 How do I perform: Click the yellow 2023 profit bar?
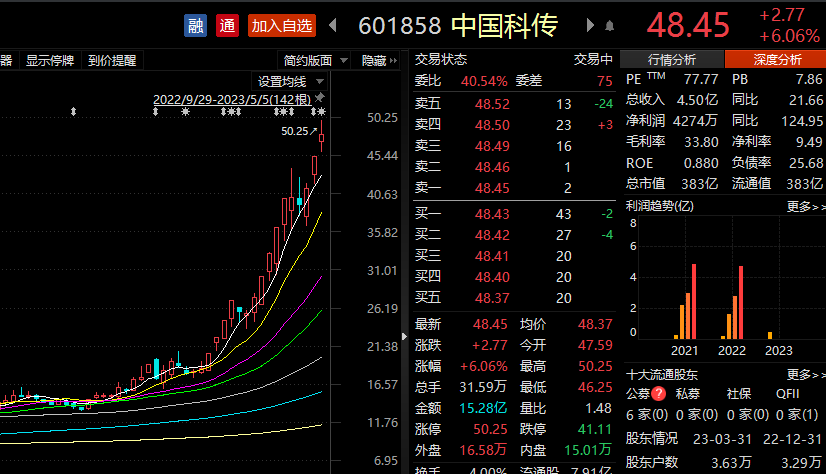[x=770, y=335]
